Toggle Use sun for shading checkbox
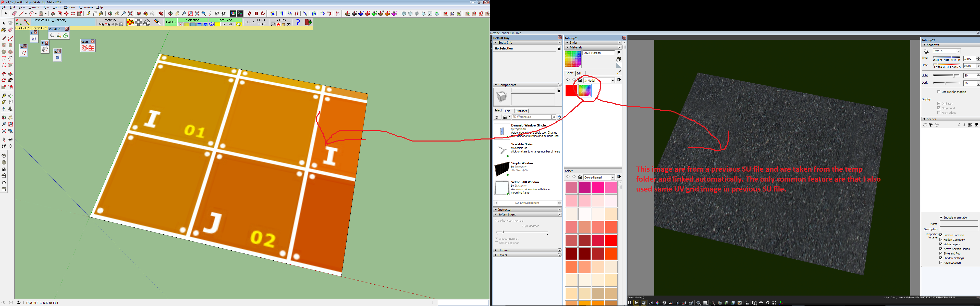 coord(939,92)
